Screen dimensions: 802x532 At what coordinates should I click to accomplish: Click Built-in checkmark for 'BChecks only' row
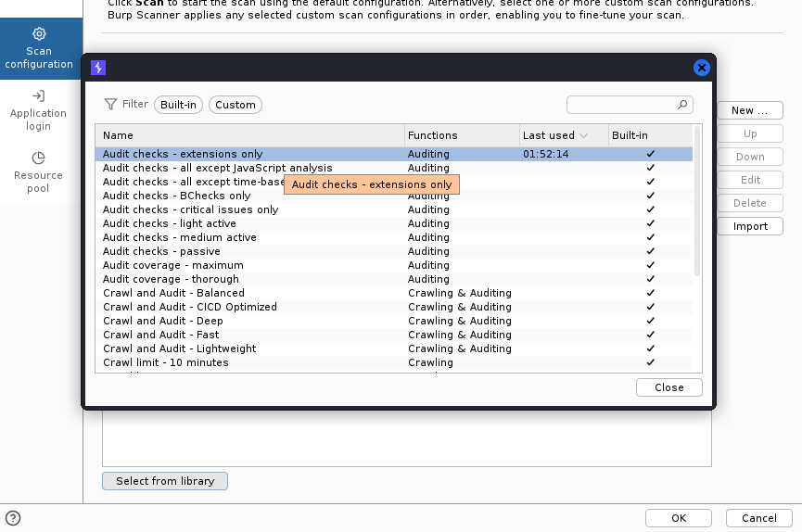pyautogui.click(x=651, y=196)
